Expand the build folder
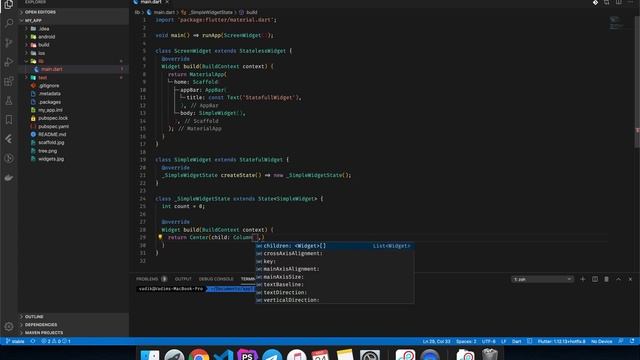 tap(73, 45)
